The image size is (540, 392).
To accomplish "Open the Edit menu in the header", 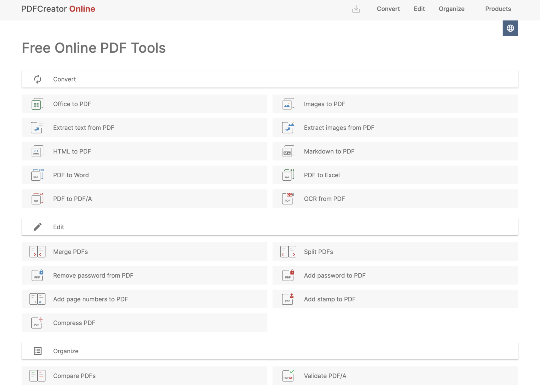I will pos(419,9).
